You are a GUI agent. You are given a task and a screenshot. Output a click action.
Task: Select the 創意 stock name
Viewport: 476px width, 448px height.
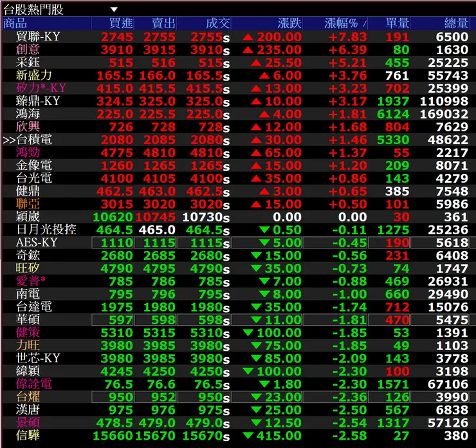(28, 49)
